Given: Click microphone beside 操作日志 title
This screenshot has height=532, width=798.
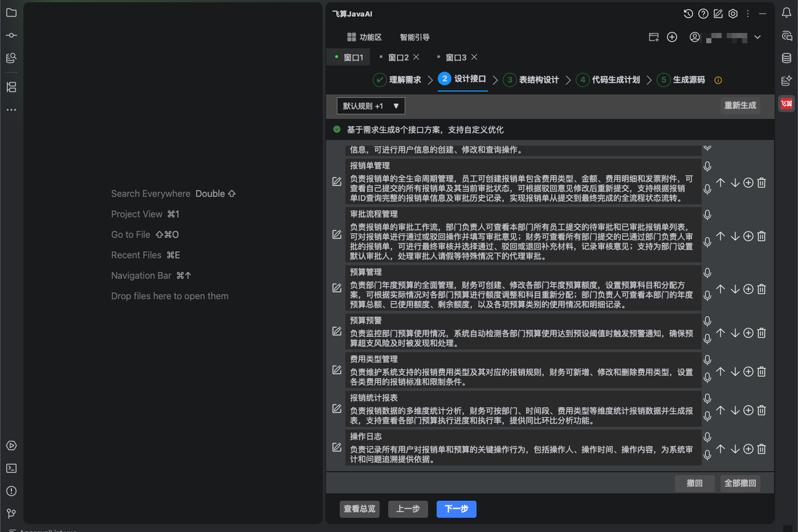Looking at the screenshot, I should (708, 437).
